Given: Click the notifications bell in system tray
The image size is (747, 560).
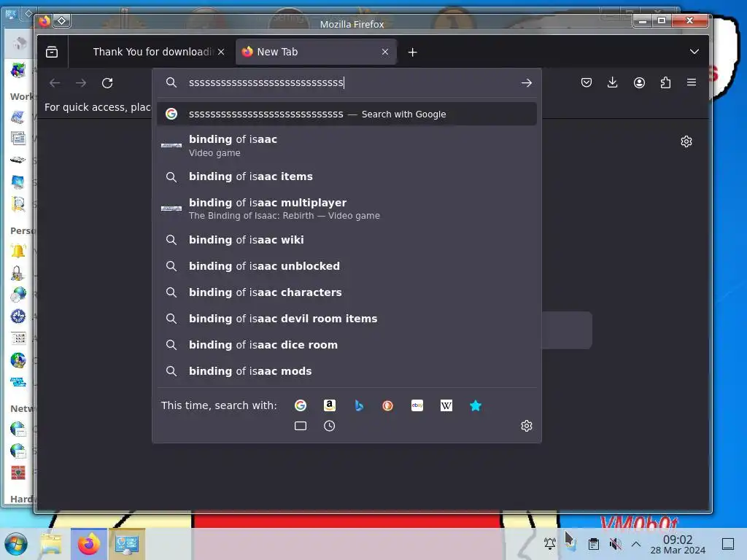Looking at the screenshot, I should click(x=550, y=543).
